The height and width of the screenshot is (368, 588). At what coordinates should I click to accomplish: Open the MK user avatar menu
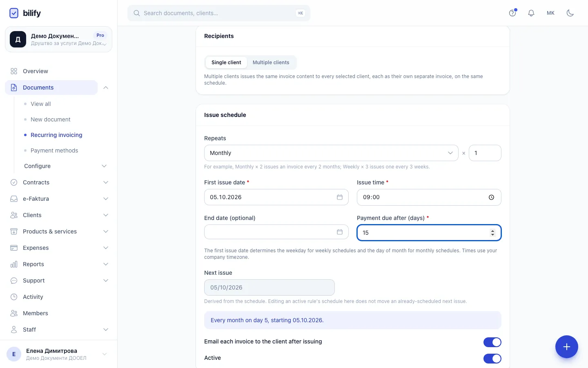point(550,13)
